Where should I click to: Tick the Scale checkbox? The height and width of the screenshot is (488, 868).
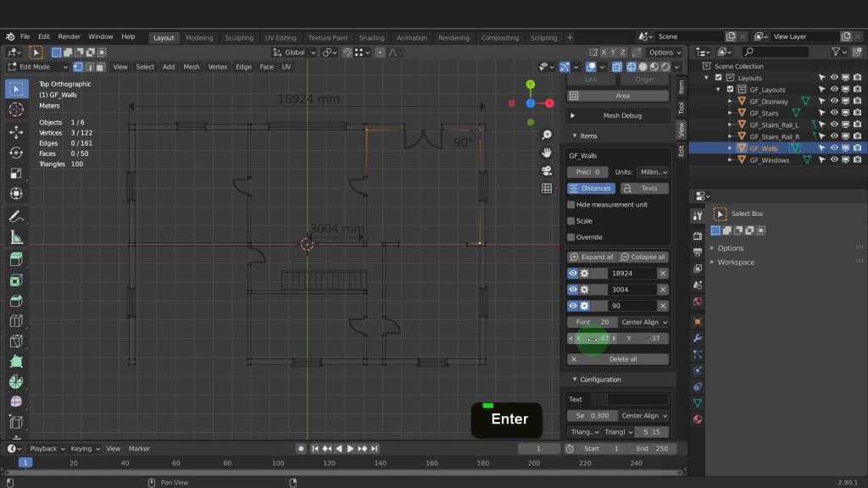click(570, 221)
